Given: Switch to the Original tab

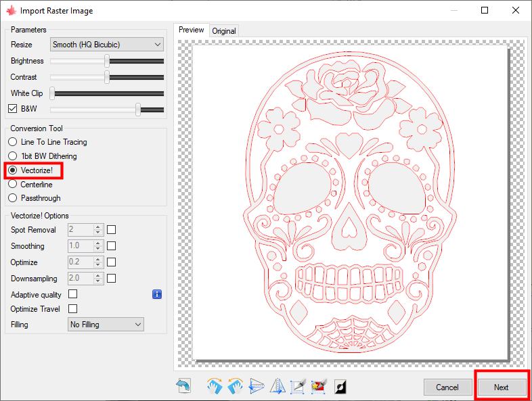Looking at the screenshot, I should pyautogui.click(x=224, y=30).
